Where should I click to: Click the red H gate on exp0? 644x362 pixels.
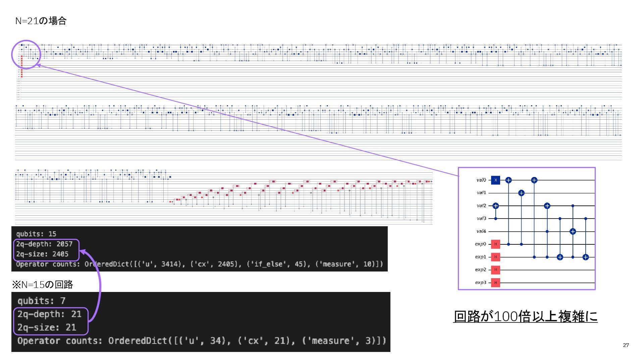click(495, 244)
